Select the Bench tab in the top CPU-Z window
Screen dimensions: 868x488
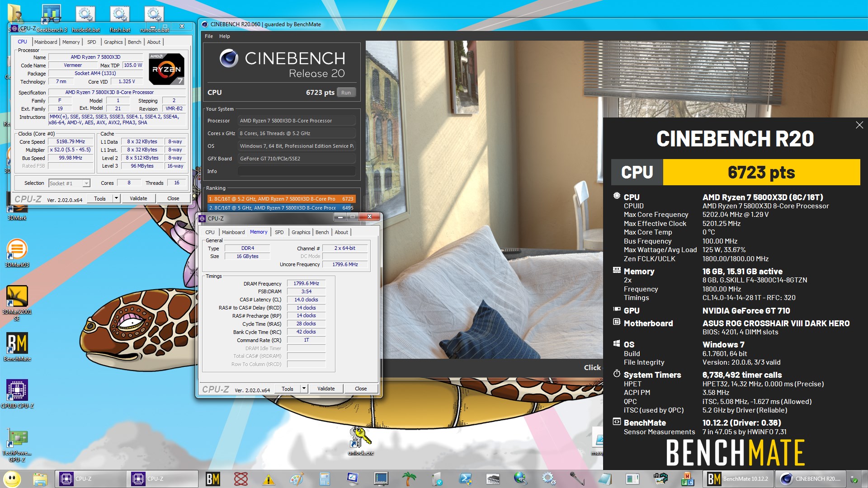coord(134,42)
